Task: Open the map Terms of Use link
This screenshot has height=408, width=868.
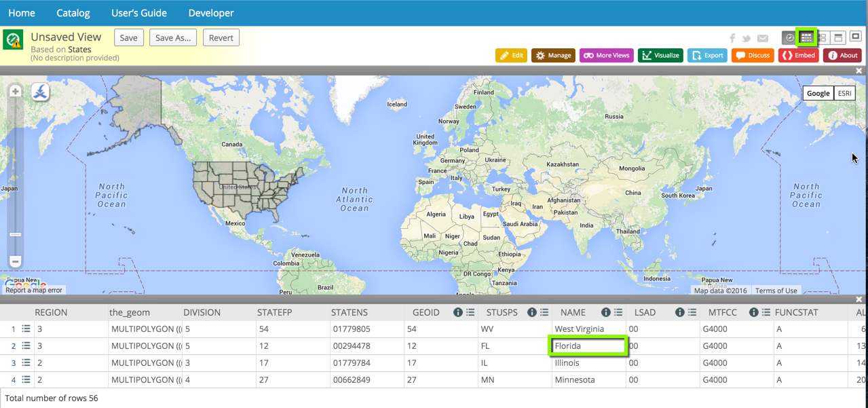Action: (776, 291)
